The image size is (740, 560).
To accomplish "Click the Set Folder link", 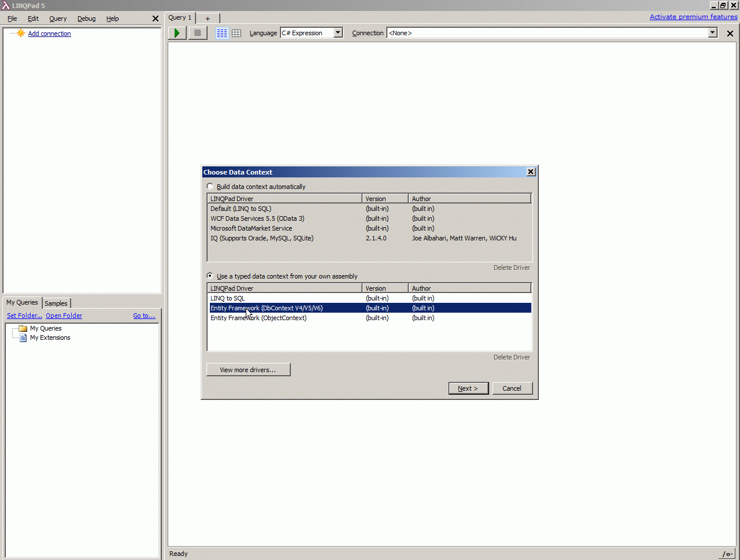I will tap(25, 316).
